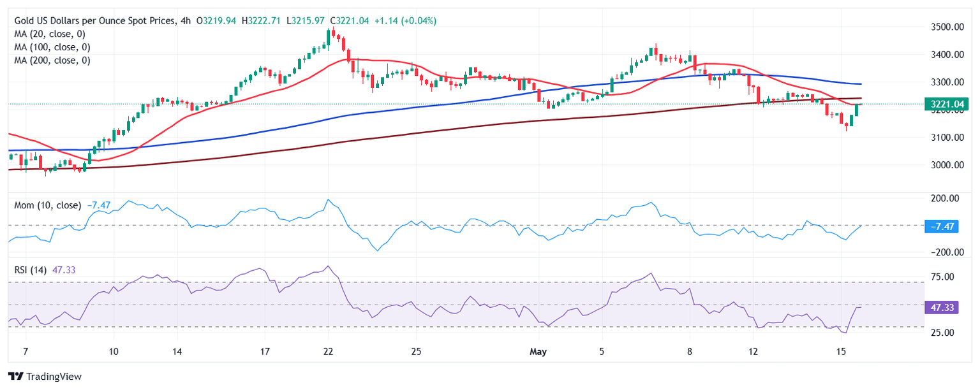Select the MA (100, close, 0) legend
Screen dimensions: 980x390
[52, 47]
